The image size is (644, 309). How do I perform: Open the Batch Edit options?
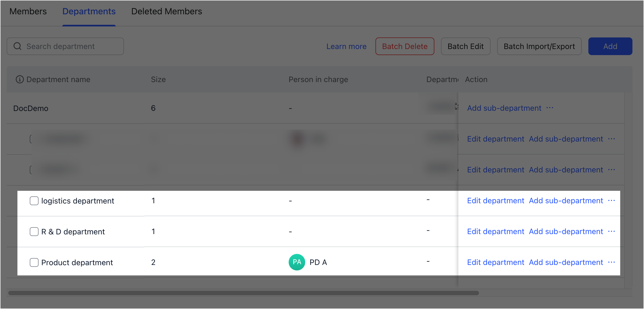[466, 46]
